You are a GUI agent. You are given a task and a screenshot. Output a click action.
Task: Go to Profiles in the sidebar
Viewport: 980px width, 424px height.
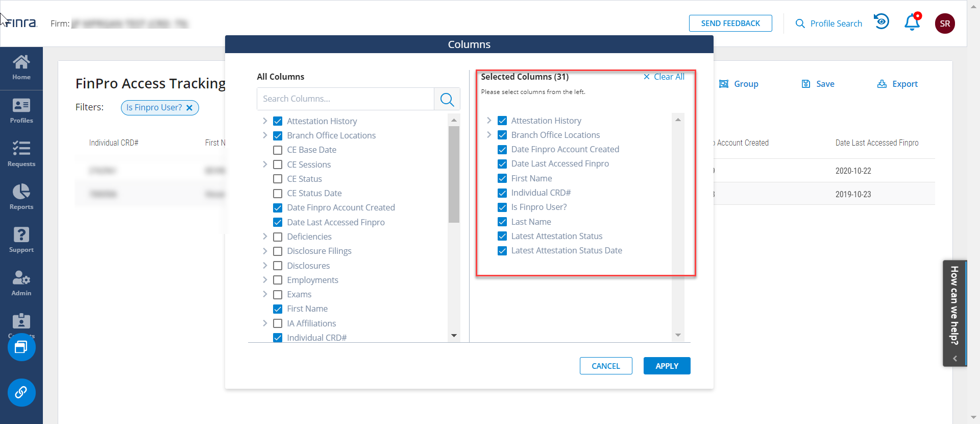coord(21,111)
